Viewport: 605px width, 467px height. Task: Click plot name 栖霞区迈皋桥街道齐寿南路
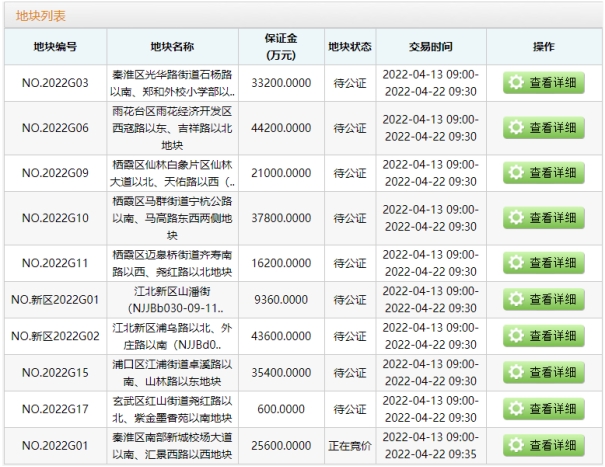(172, 263)
